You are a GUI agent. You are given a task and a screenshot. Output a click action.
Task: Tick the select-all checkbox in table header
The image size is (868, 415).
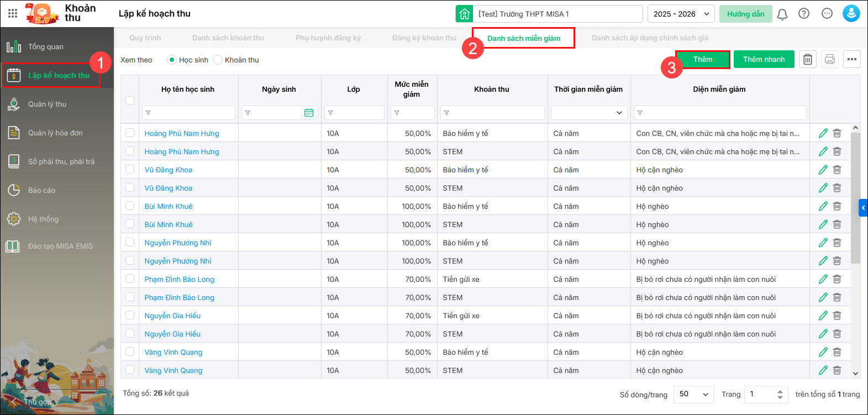tap(130, 101)
